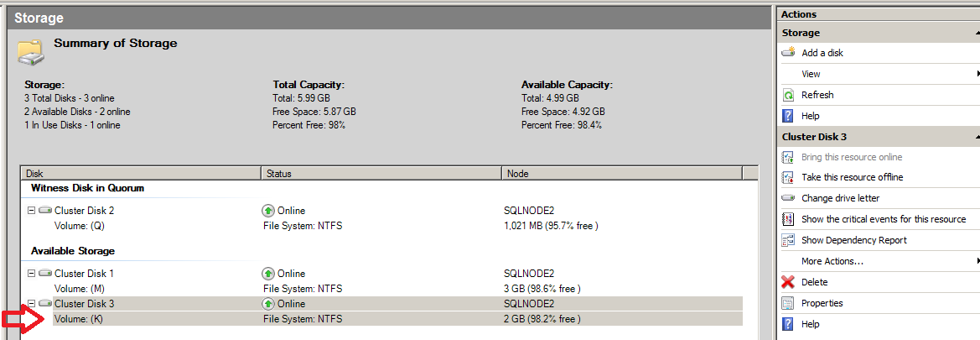The image size is (980, 340).
Task: Click the red Delete X icon
Action: pos(788,282)
